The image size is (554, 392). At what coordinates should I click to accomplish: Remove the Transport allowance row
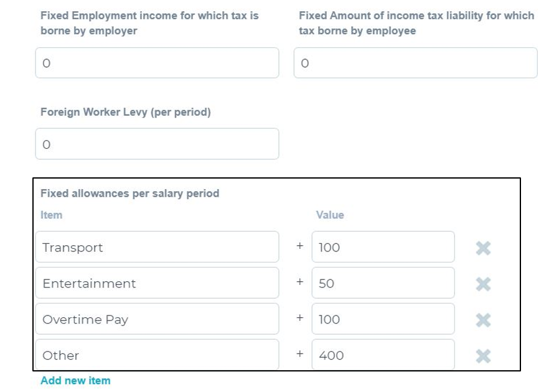pyautogui.click(x=483, y=248)
